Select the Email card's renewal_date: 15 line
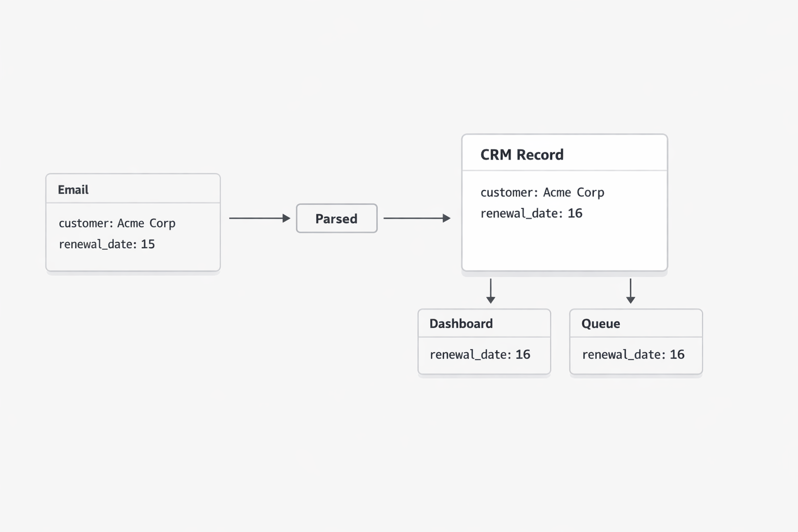 [x=107, y=244]
